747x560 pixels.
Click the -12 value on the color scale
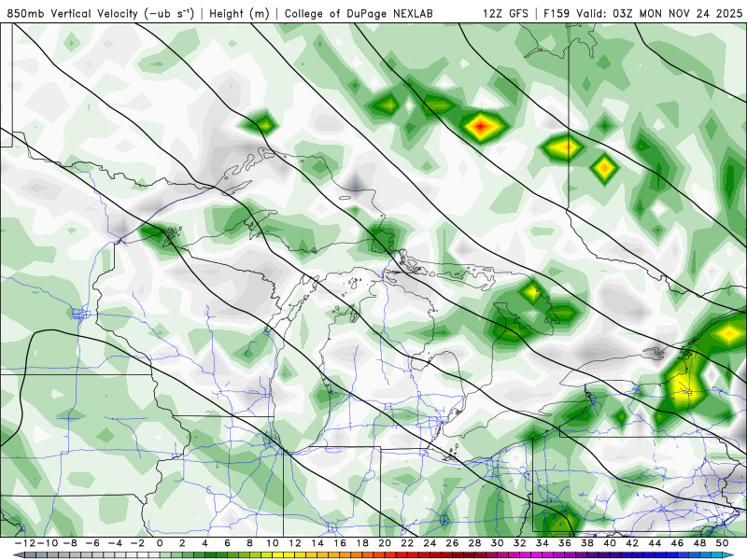(25, 543)
